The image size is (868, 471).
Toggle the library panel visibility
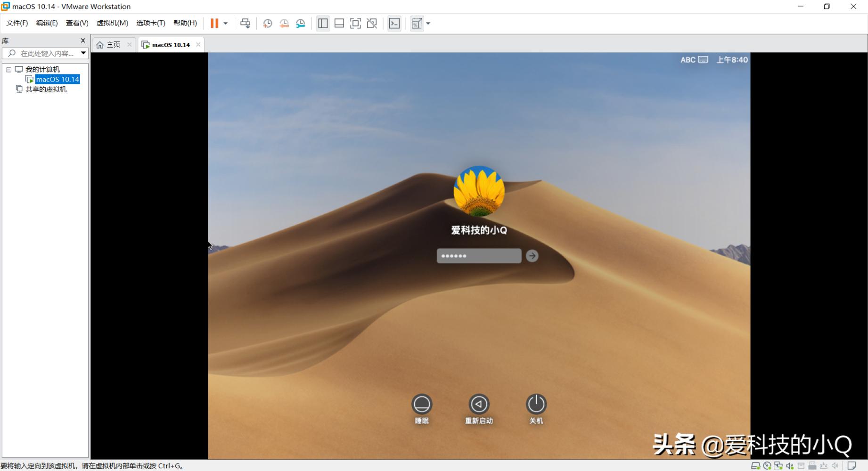pyautogui.click(x=323, y=23)
